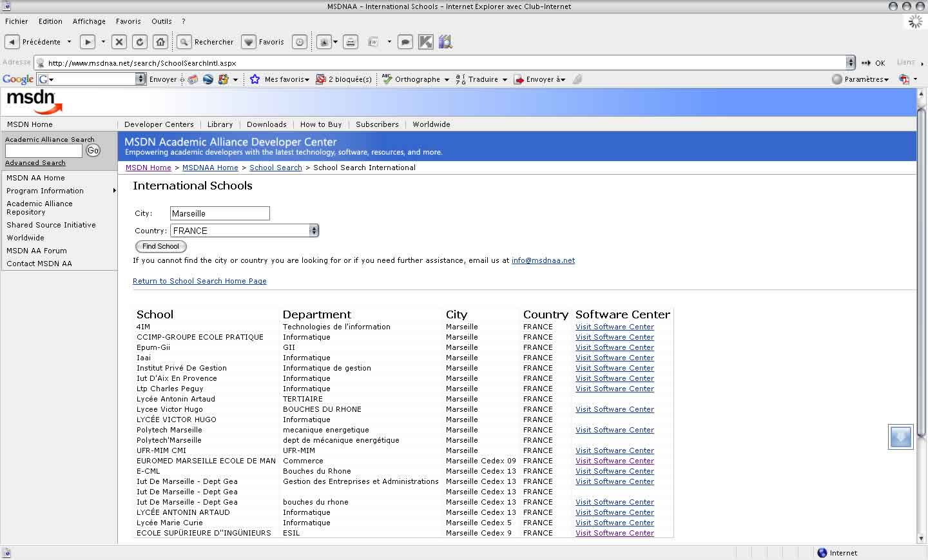Click the Mail toolbar icon
This screenshot has width=928, height=560.
(x=324, y=42)
